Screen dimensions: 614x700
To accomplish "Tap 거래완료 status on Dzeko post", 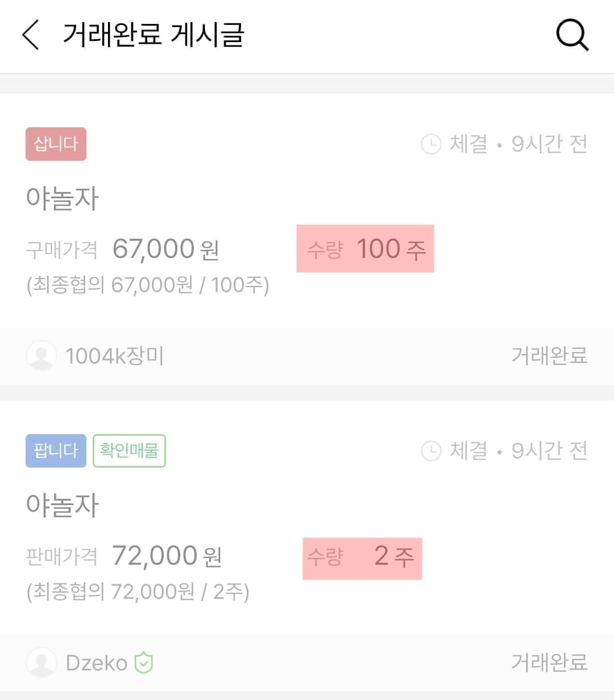I will (549, 663).
